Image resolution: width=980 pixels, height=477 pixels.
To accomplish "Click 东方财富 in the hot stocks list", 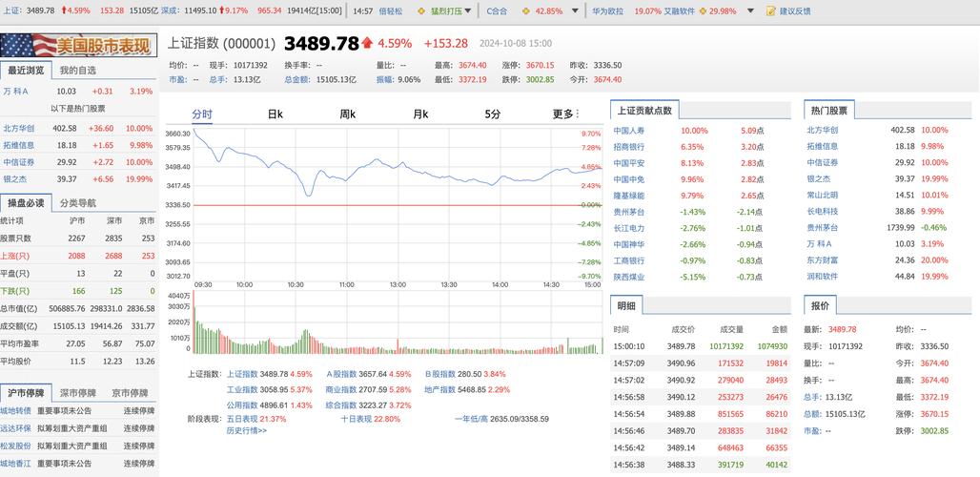I will [x=822, y=259].
